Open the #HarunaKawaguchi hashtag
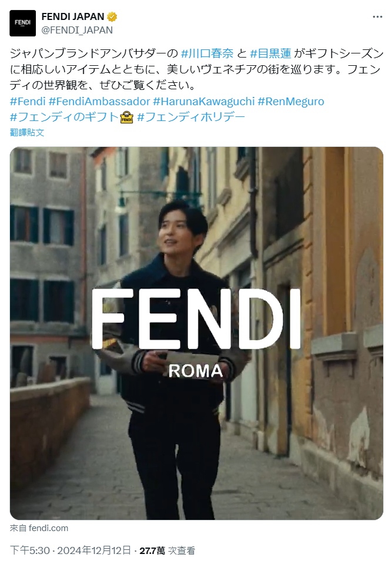392x564 pixels. (x=204, y=102)
